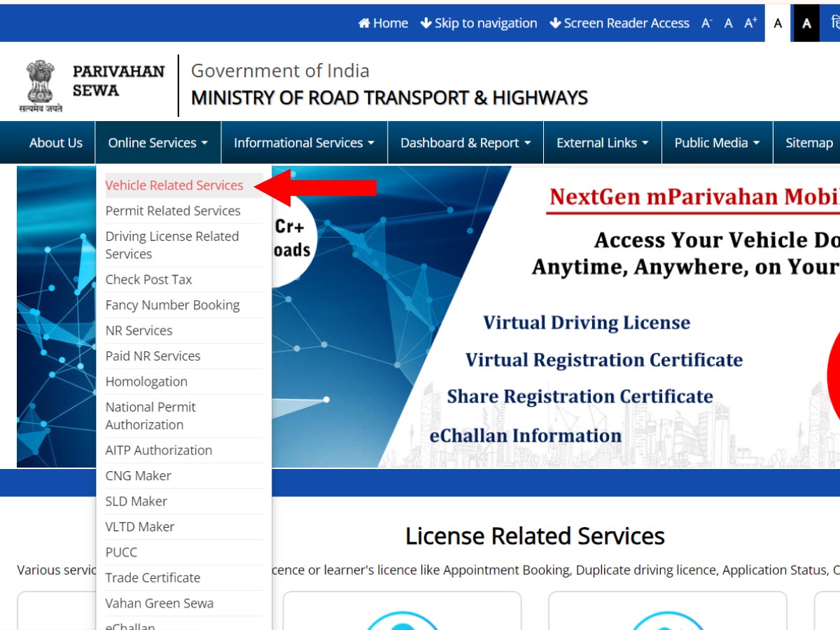The width and height of the screenshot is (840, 630).
Task: Reset font size using the default A control
Action: point(728,22)
